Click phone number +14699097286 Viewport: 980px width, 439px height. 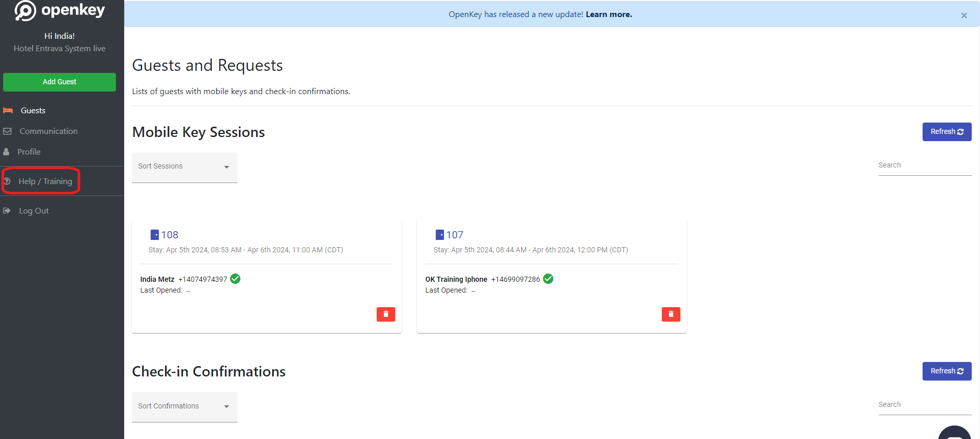click(x=515, y=279)
